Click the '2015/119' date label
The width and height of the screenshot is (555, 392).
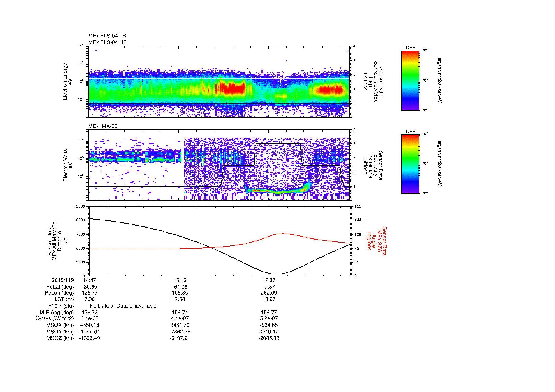click(63, 280)
